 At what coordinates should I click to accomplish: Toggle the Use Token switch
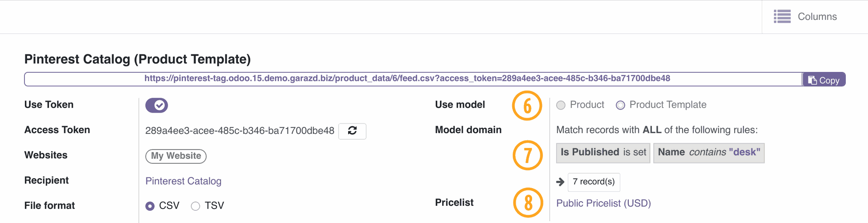[156, 105]
